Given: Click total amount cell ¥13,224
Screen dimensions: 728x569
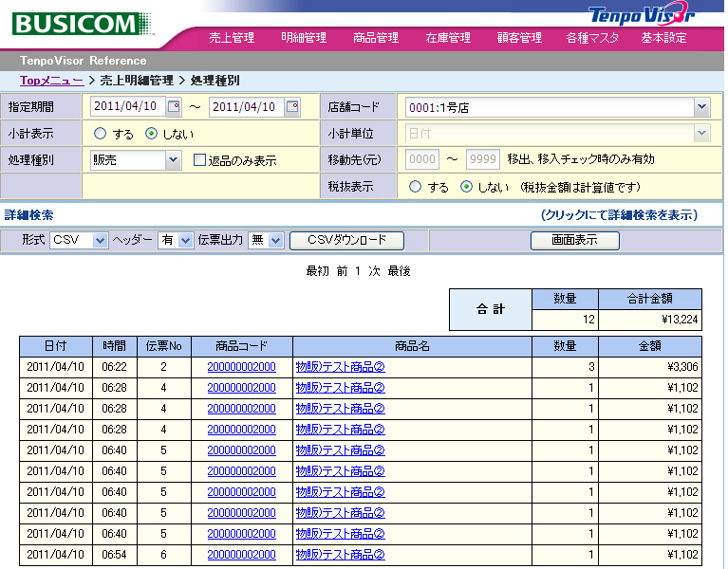Looking at the screenshot, I should [650, 320].
